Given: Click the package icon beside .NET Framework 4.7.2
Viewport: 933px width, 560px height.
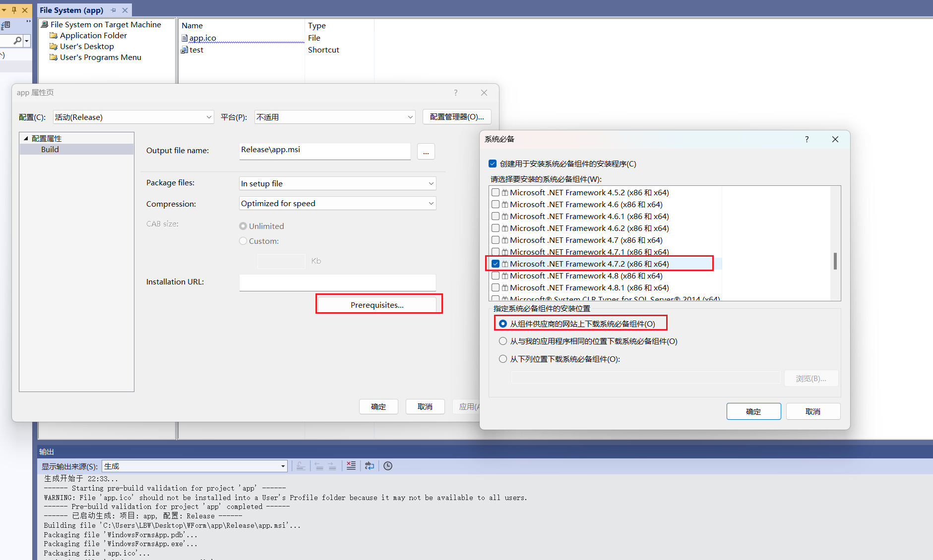Looking at the screenshot, I should [505, 264].
